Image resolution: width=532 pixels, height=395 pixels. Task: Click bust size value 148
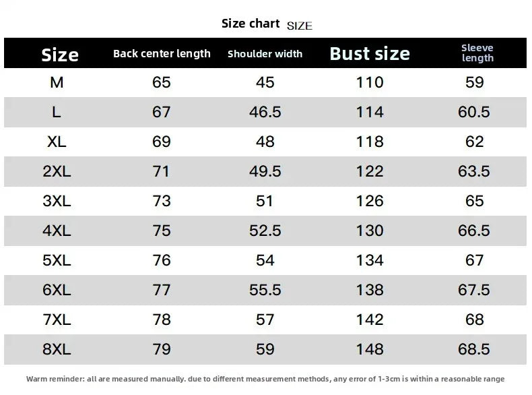coord(370,349)
